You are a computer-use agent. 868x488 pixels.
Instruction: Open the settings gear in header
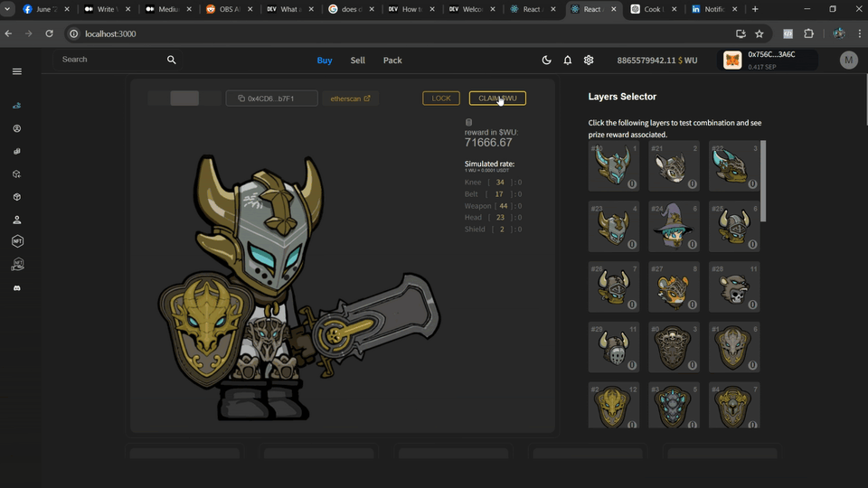[x=589, y=60]
